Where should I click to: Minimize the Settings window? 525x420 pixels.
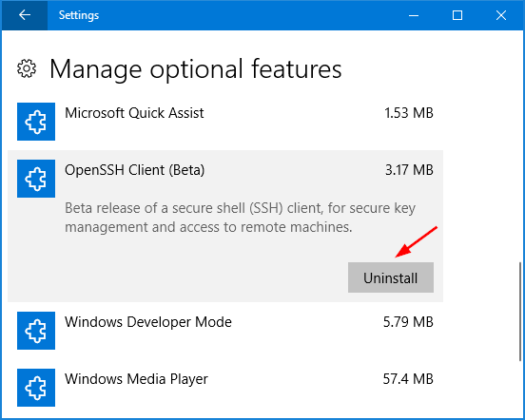414,15
